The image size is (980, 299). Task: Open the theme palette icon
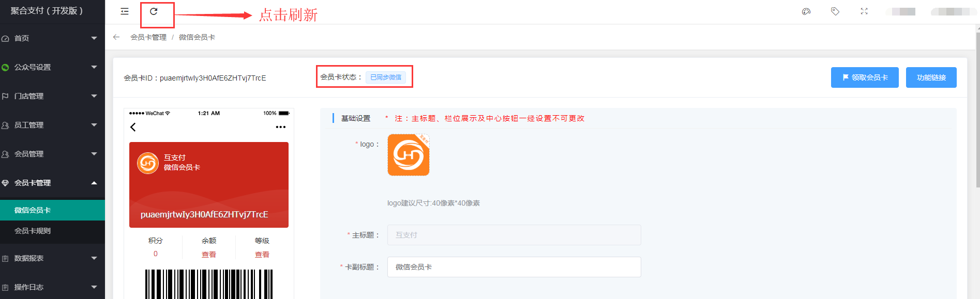[806, 11]
